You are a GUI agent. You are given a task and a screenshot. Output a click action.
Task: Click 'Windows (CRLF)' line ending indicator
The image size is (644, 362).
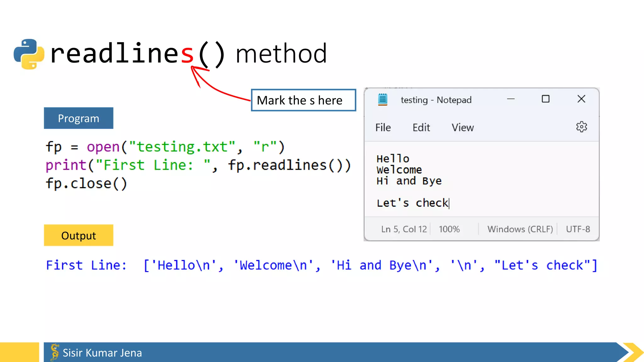[520, 229]
